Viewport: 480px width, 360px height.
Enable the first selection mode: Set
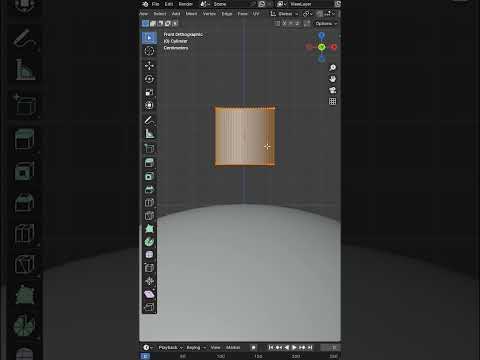tap(145, 23)
